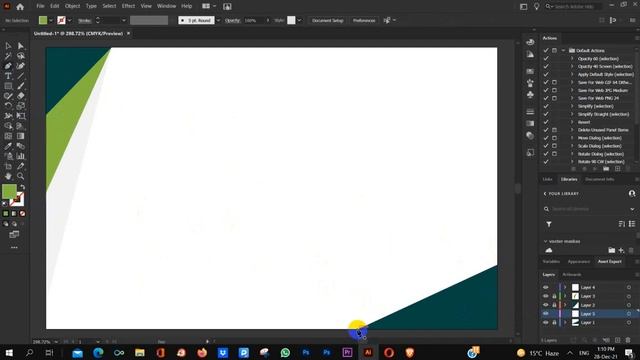Click the Stroke swatch in toolbar
Image resolution: width=640 pixels, height=360 pixels.
point(17,199)
